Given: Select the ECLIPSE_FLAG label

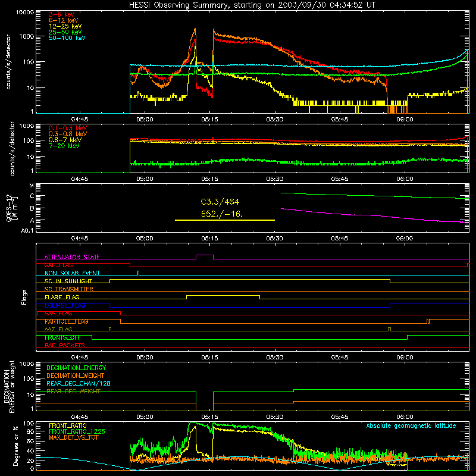Looking at the screenshot, I should [65, 305].
